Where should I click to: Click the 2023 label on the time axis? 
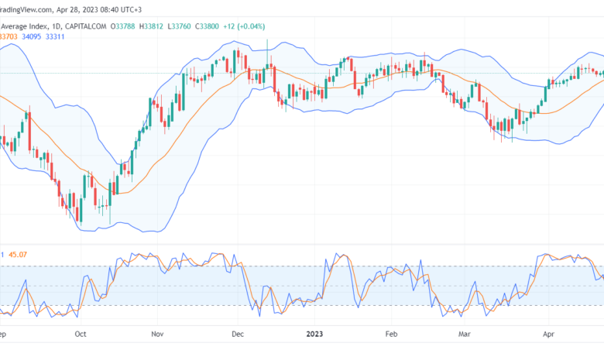click(x=314, y=334)
